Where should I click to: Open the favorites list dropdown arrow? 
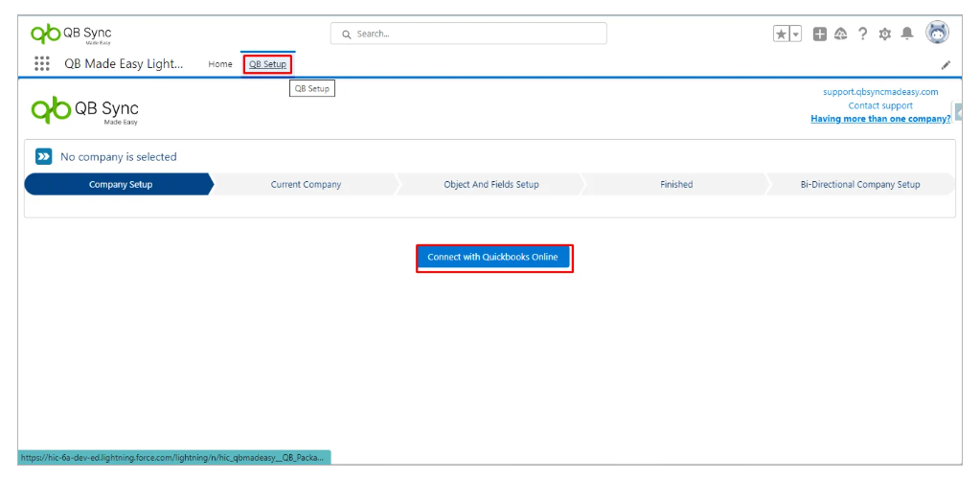[796, 34]
